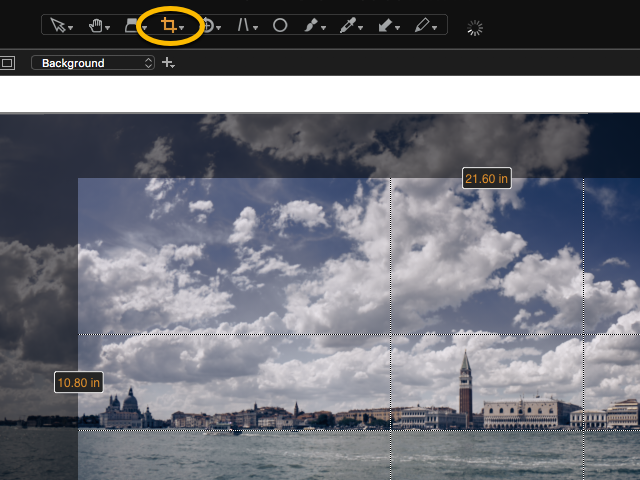Expand the Crop tool options arrow
This screenshot has width=640, height=480.
tap(182, 28)
